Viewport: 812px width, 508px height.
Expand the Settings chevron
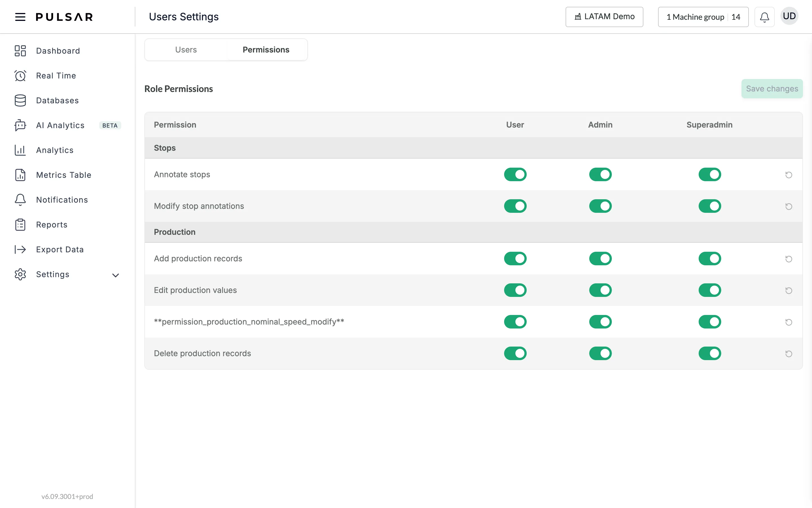pyautogui.click(x=115, y=275)
